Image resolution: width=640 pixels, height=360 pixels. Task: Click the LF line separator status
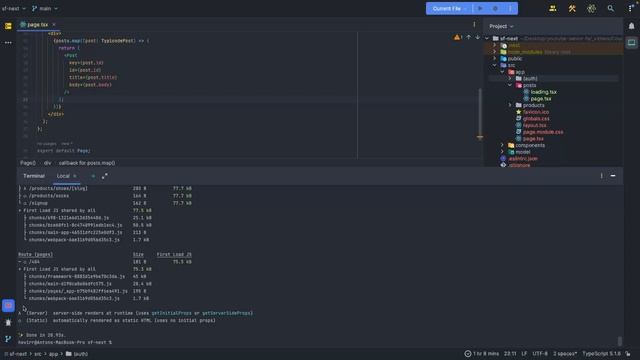[524, 354]
